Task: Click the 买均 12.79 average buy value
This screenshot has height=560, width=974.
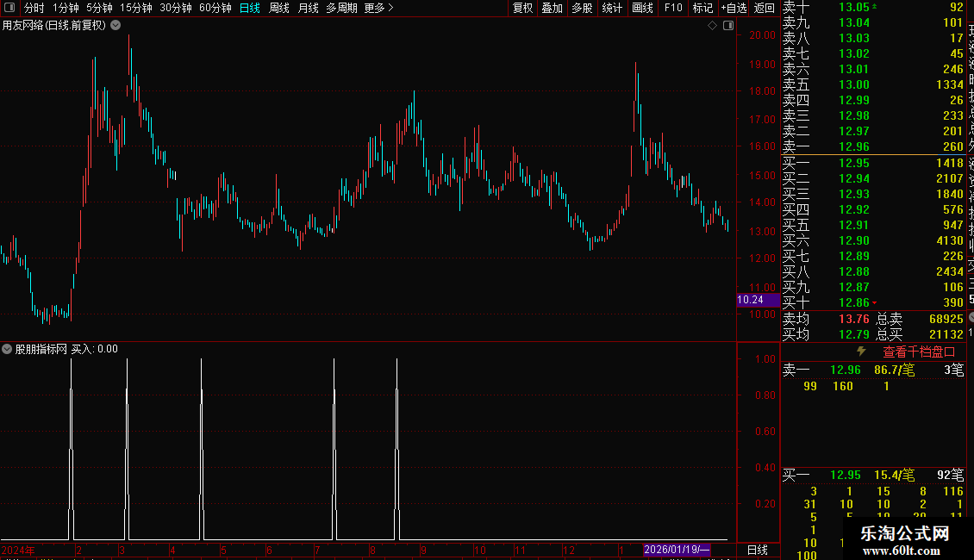Action: coord(854,334)
